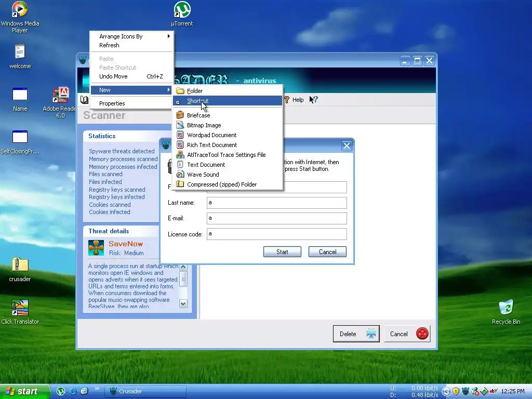The image size is (532, 399).
Task: Click the SaveNow threat icon
Action: [96, 248]
